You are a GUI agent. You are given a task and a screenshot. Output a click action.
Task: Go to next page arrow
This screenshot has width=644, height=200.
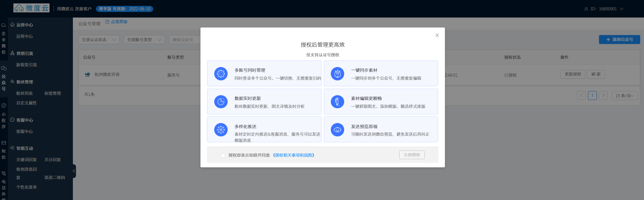click(x=603, y=96)
